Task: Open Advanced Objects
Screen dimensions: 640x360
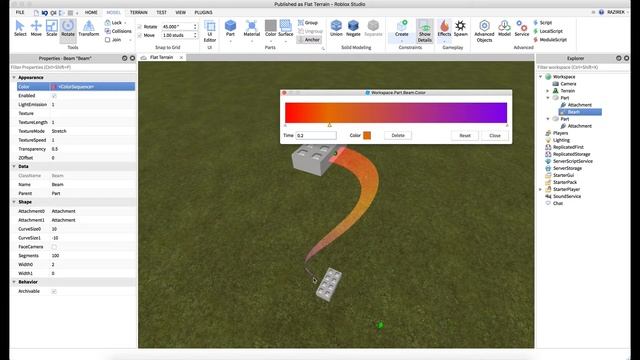Action: [x=484, y=31]
